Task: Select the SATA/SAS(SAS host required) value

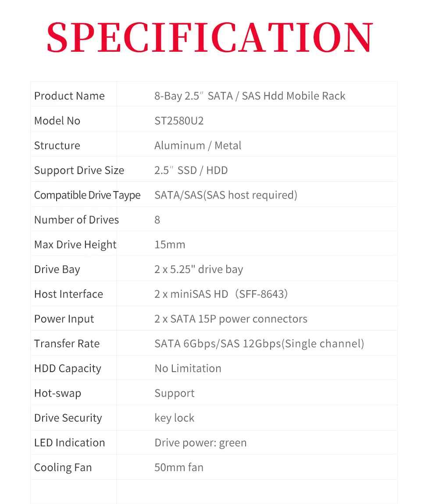Action: pyautogui.click(x=225, y=195)
